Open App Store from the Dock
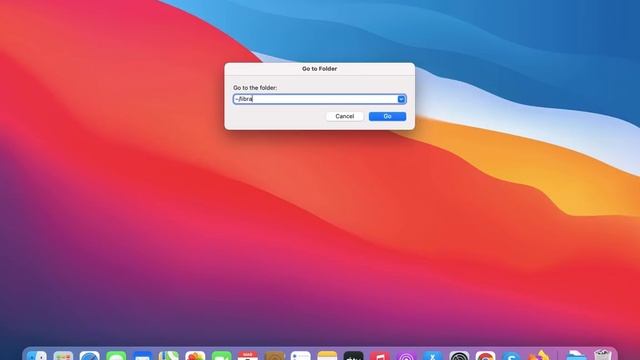This screenshot has height=360, width=640. (x=433, y=356)
